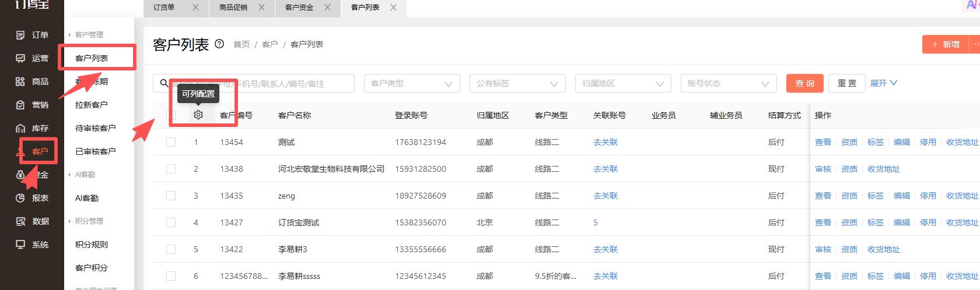Open AI客勤 menu item
The height and width of the screenshot is (290, 980).
tap(87, 198)
